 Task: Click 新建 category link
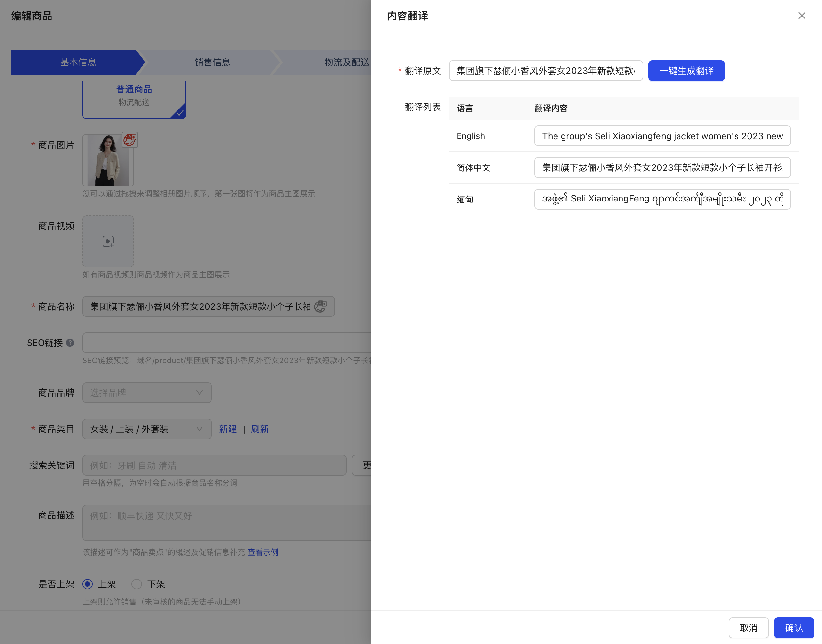[228, 429]
